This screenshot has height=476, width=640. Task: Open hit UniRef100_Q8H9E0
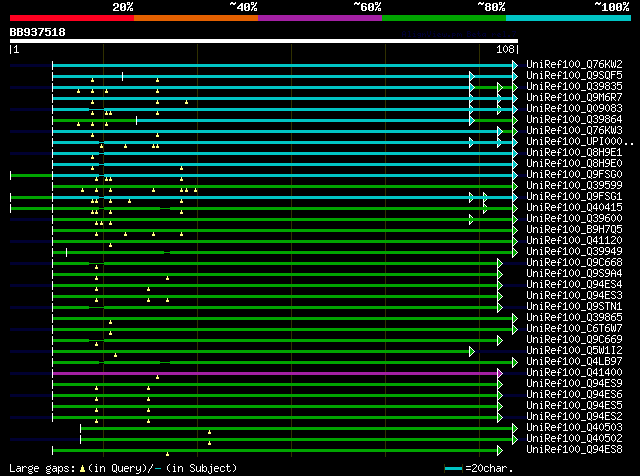[574, 164]
